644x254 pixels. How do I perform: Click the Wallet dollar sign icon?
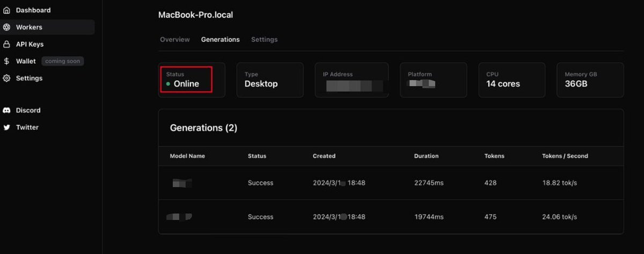[7, 61]
